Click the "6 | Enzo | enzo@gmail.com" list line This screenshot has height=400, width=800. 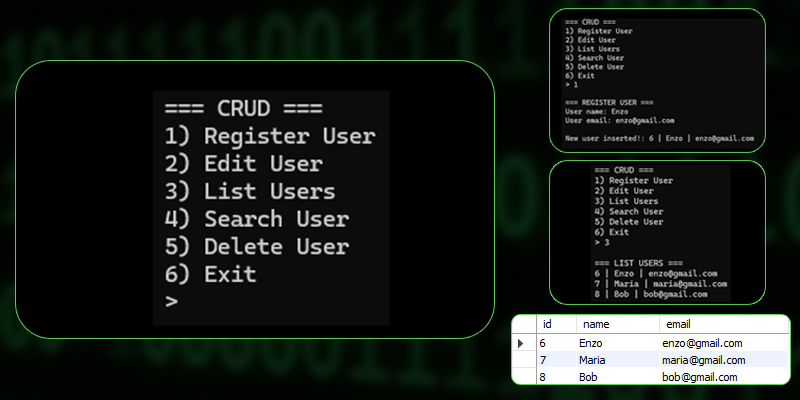click(x=656, y=273)
